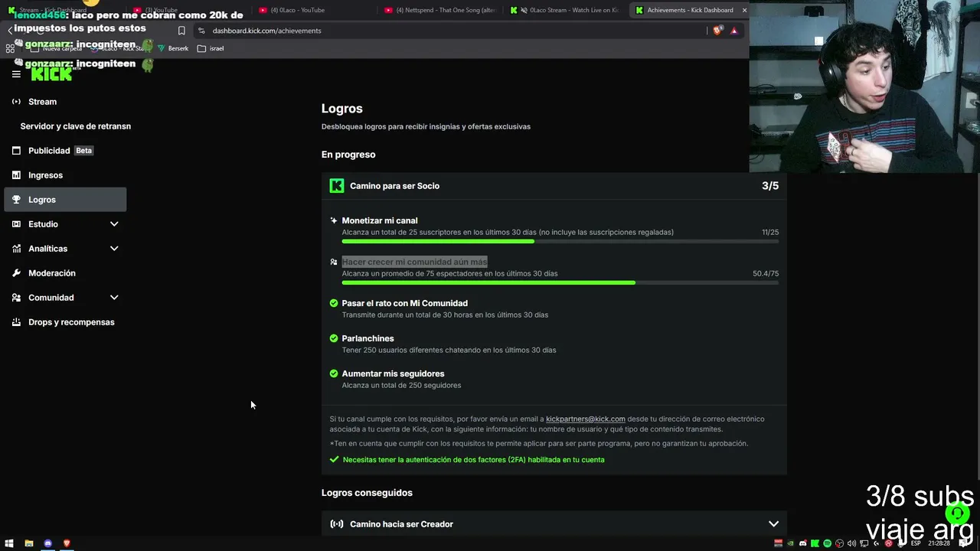This screenshot has width=980, height=551.
Task: Close the Achievements - Kick Dashboard tab
Action: pos(744,10)
